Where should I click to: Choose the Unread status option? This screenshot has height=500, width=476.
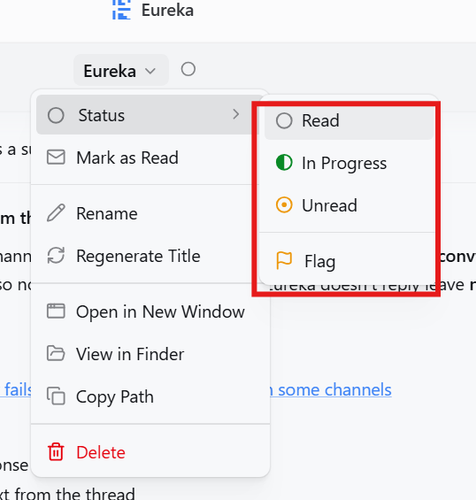pos(349,205)
